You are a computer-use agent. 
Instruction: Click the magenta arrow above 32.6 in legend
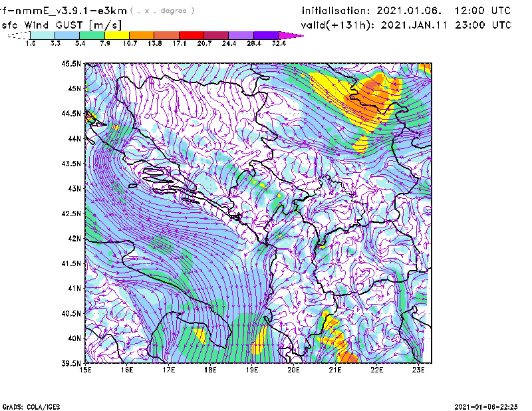[x=291, y=35]
